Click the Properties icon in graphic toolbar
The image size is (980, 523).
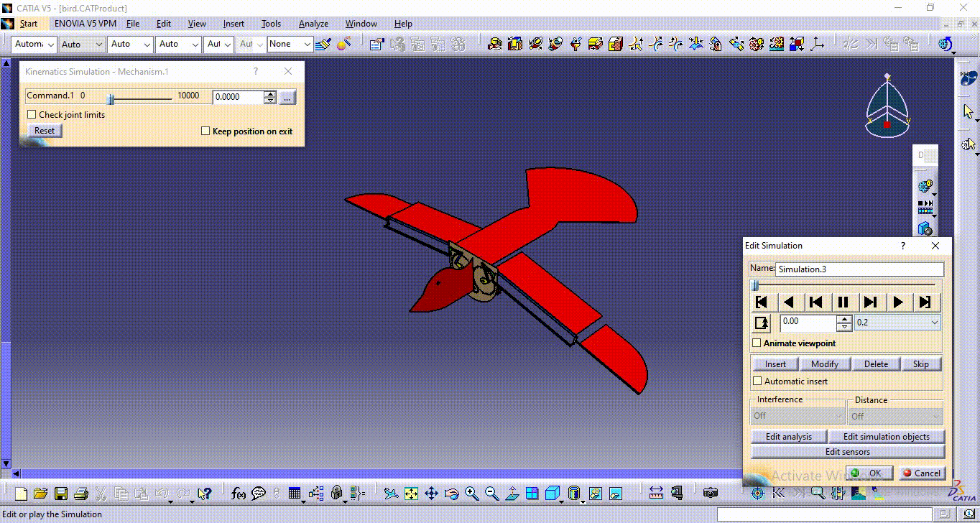point(377,44)
